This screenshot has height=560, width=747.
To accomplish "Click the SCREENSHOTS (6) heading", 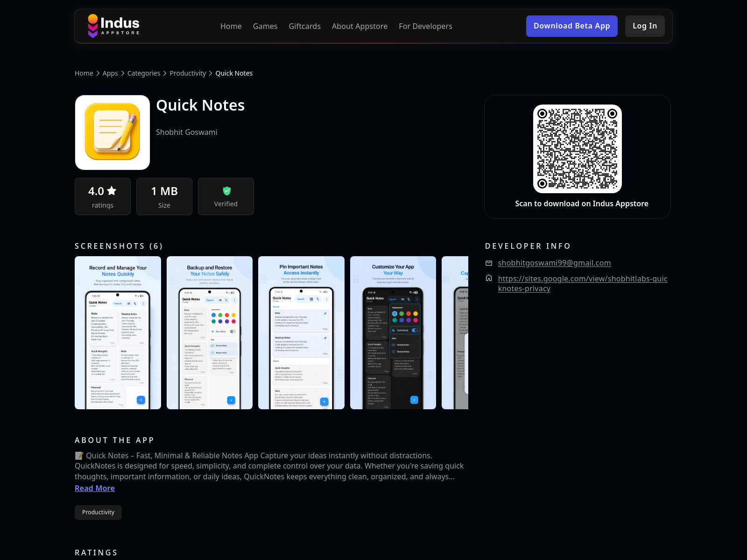I will coord(119,246).
